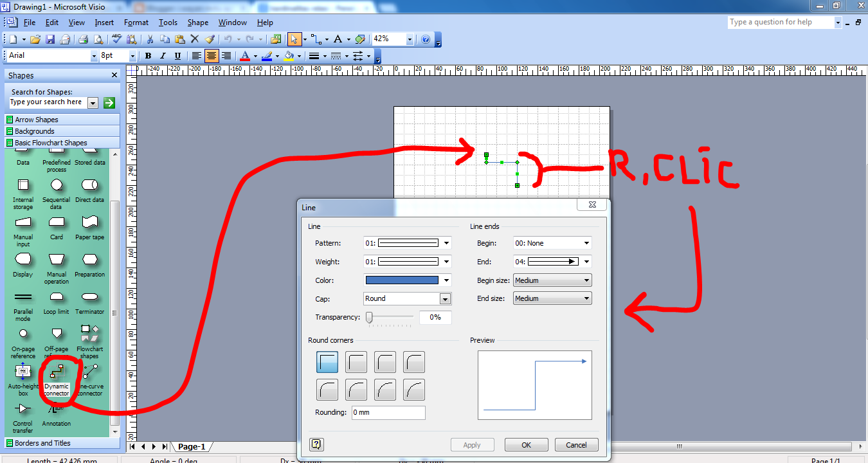The width and height of the screenshot is (868, 463).
Task: Open the Shape menu
Action: 198,23
